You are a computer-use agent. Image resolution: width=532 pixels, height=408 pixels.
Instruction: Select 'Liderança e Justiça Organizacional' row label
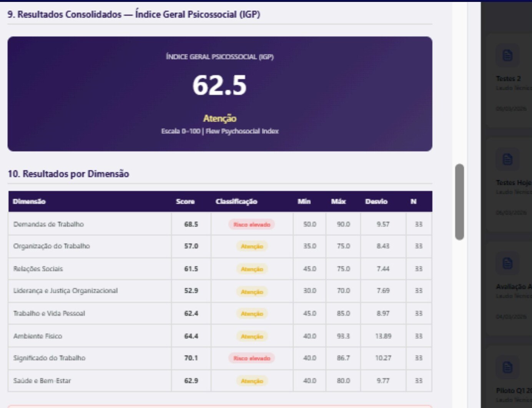(65, 291)
